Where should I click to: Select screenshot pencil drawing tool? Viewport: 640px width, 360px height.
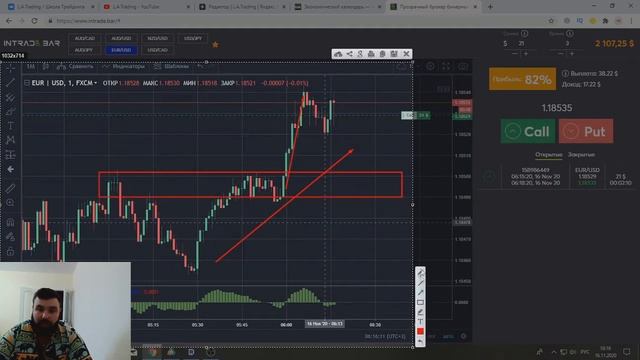point(420,273)
